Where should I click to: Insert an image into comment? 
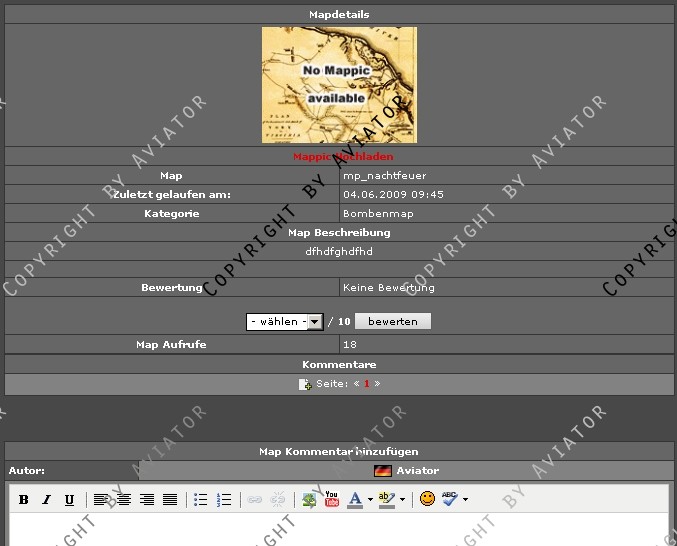310,499
